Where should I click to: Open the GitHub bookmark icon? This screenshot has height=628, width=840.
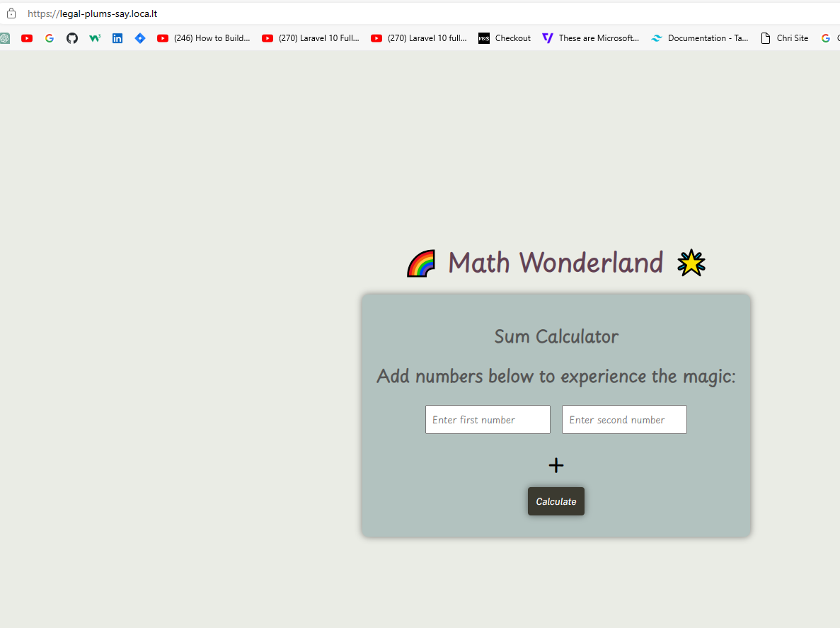click(x=71, y=38)
